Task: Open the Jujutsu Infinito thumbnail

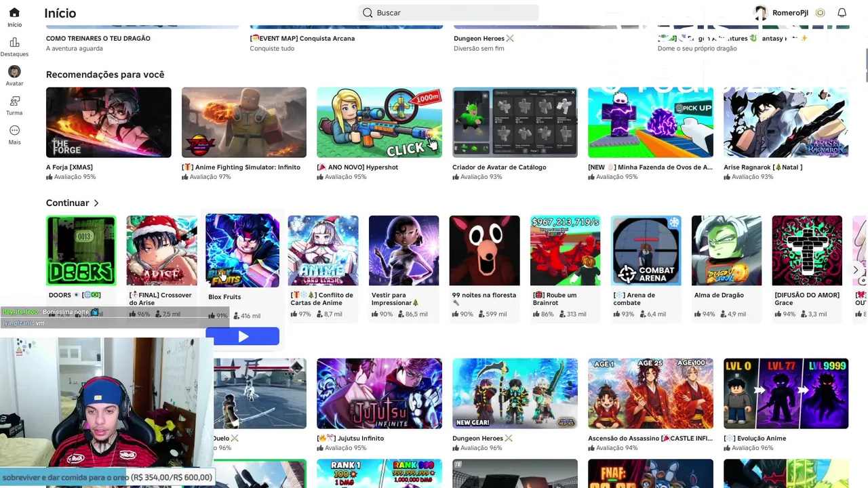Action: pyautogui.click(x=379, y=394)
